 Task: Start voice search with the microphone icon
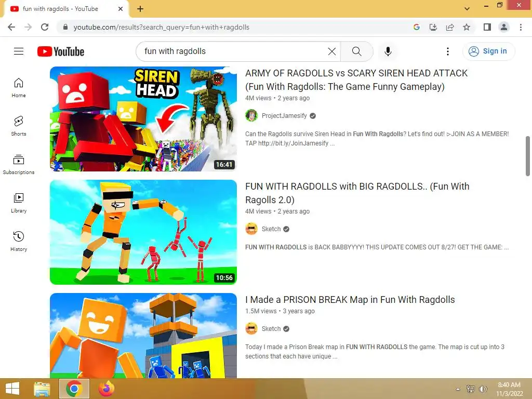pyautogui.click(x=388, y=51)
